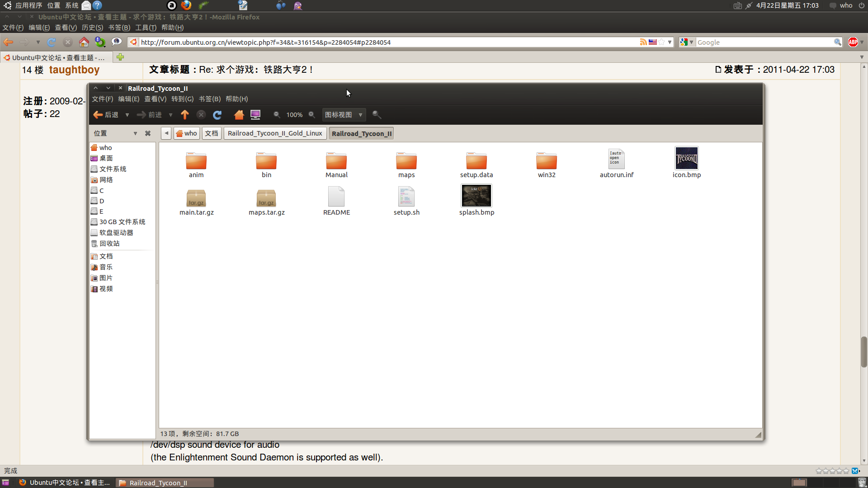Select the splash.bmp image thumbnail

coord(476,196)
